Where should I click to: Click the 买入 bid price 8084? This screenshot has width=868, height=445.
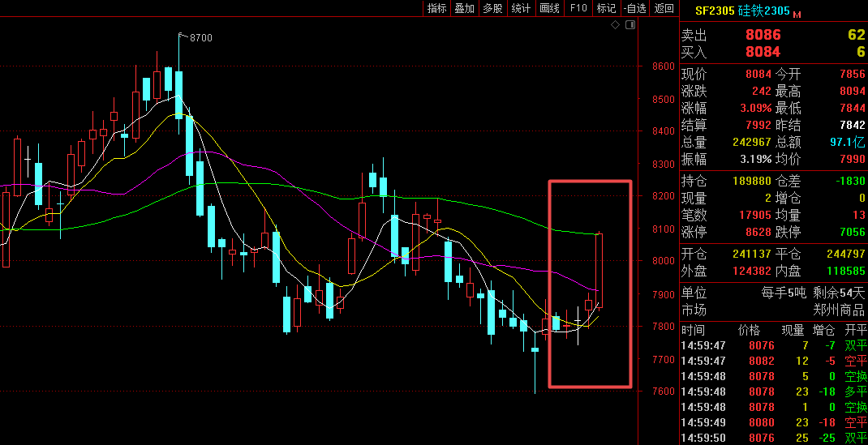coord(763,52)
